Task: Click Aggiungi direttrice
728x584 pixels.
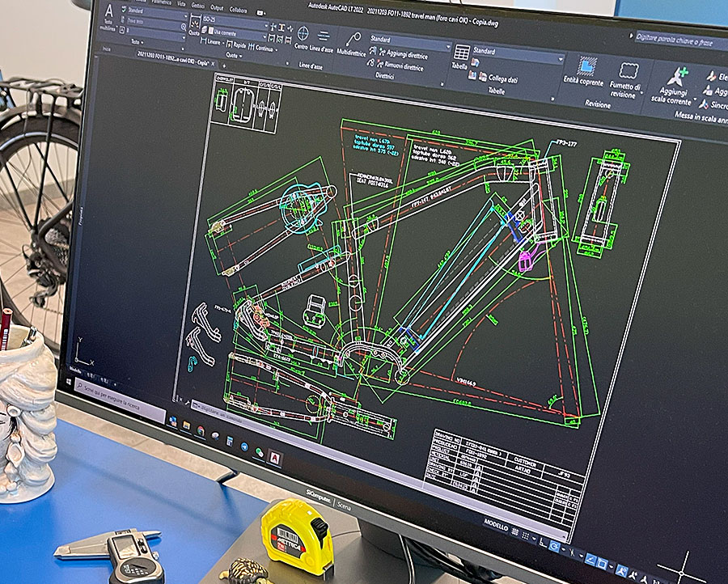Action: coord(402,54)
